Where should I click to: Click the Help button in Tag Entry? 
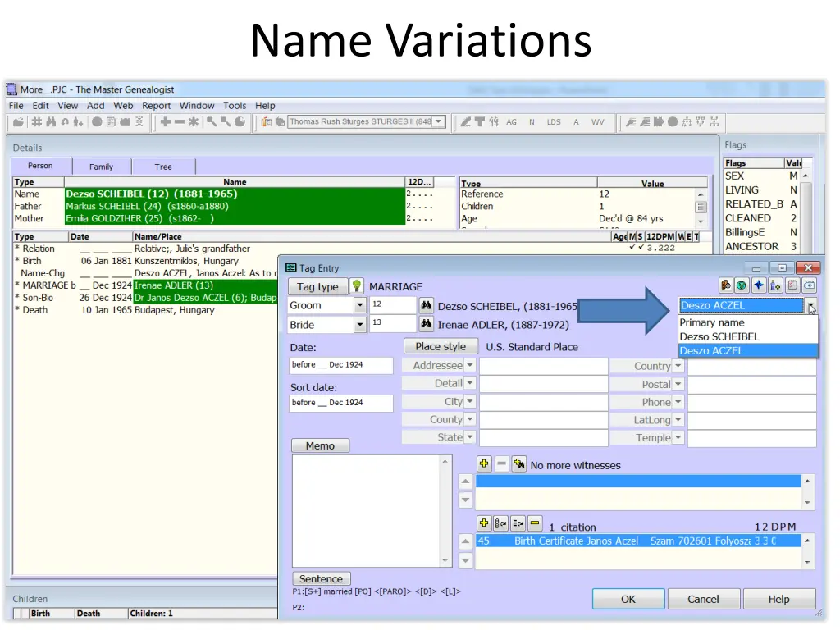point(779,599)
